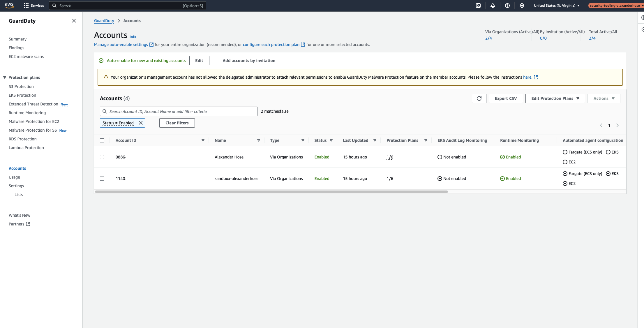
Task: Open Malware Protection for S3
Action: 33,130
